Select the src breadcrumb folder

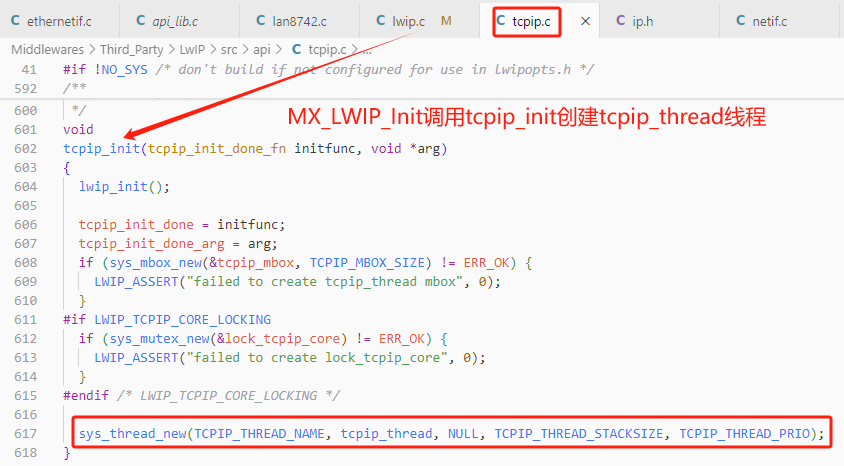click(x=229, y=50)
